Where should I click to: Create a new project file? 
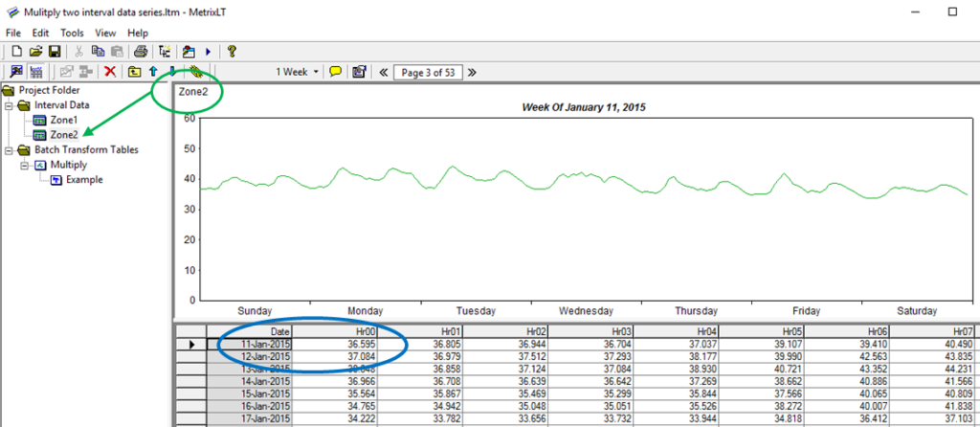tap(15, 51)
